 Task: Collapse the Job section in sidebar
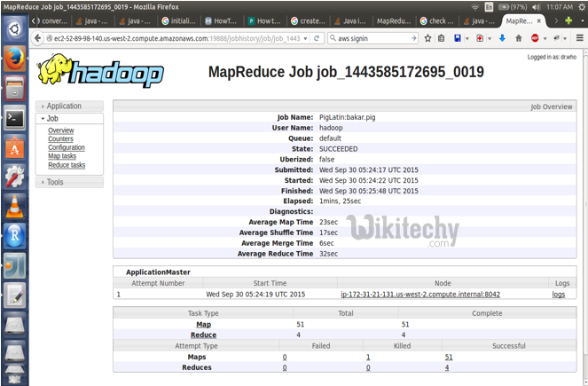click(52, 118)
